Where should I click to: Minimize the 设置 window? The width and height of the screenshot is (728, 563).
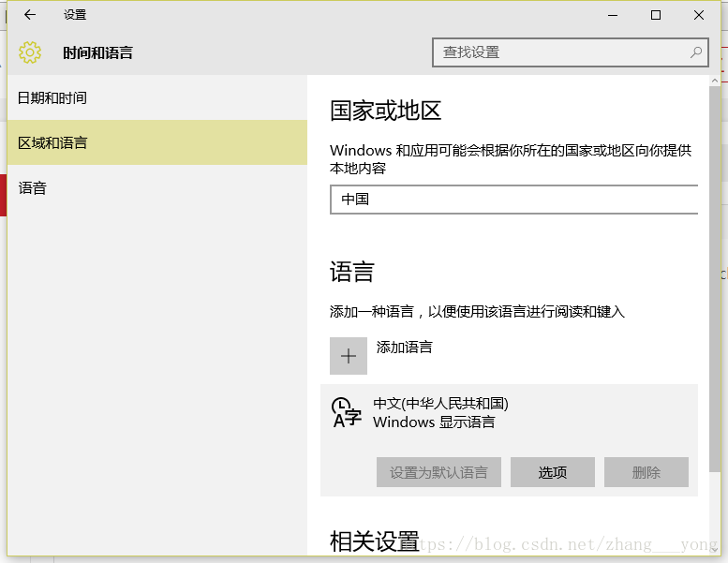coord(613,15)
